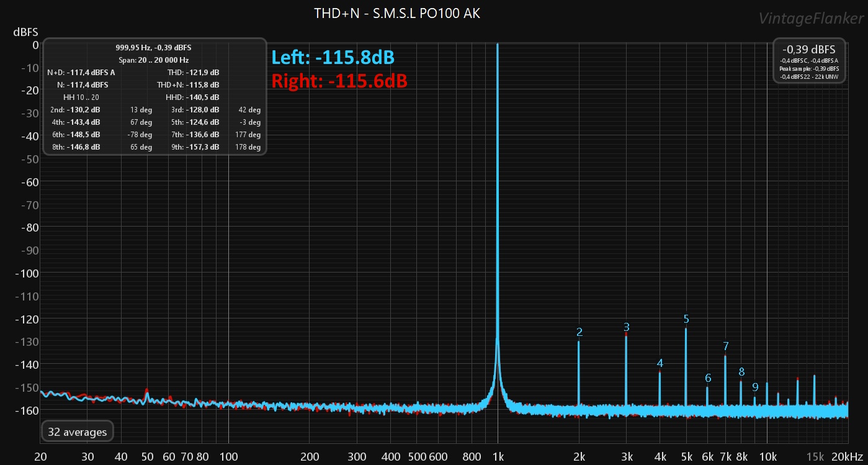This screenshot has height=465, width=868.
Task: Select the -0,4 dBFS C, -0,4 dBFS A line
Action: [809, 60]
